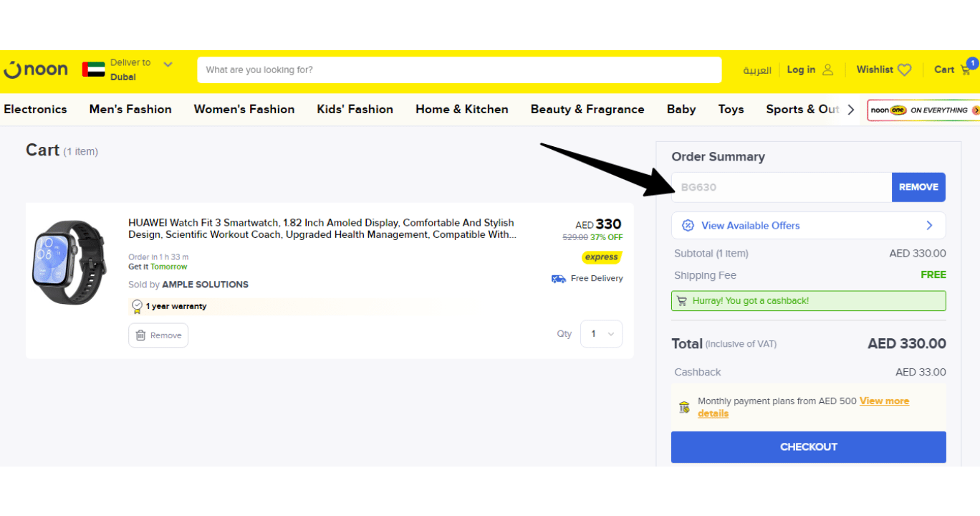980x516 pixels.
Task: Click the cart icon in cashback banner
Action: point(681,301)
